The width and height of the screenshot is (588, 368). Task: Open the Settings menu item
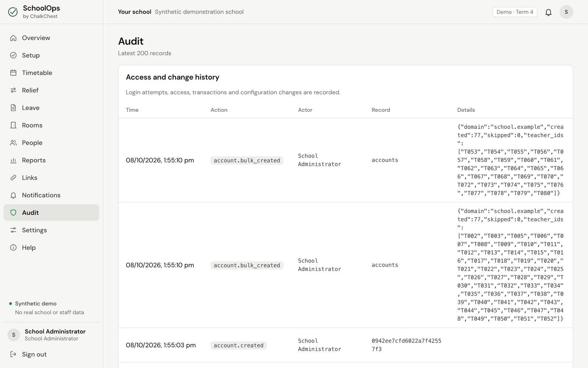coord(51,230)
